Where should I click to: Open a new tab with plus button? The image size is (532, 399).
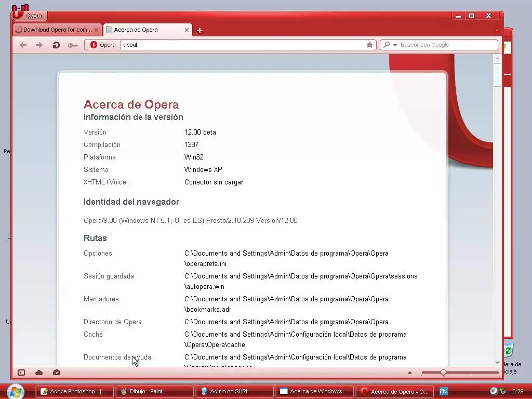pos(199,31)
